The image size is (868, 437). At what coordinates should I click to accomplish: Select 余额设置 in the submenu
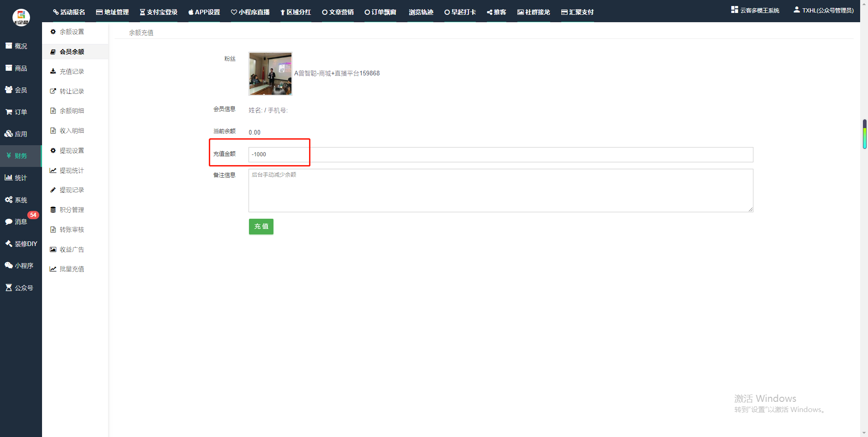[72, 32]
